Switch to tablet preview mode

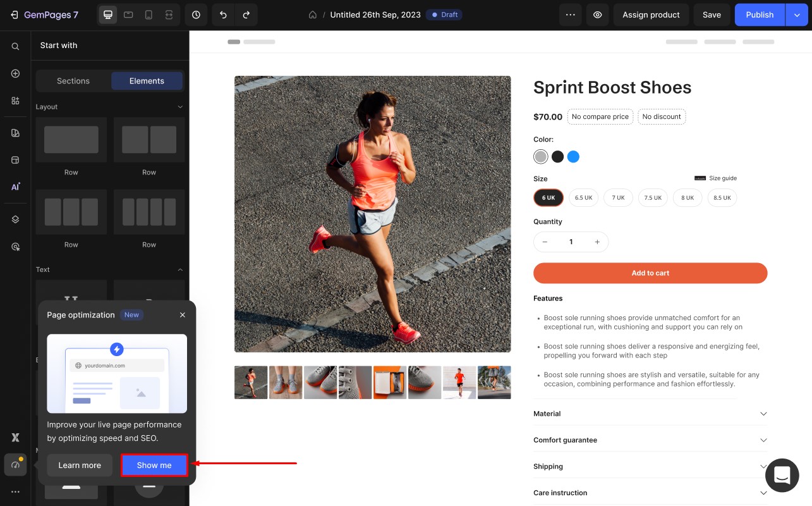point(128,15)
